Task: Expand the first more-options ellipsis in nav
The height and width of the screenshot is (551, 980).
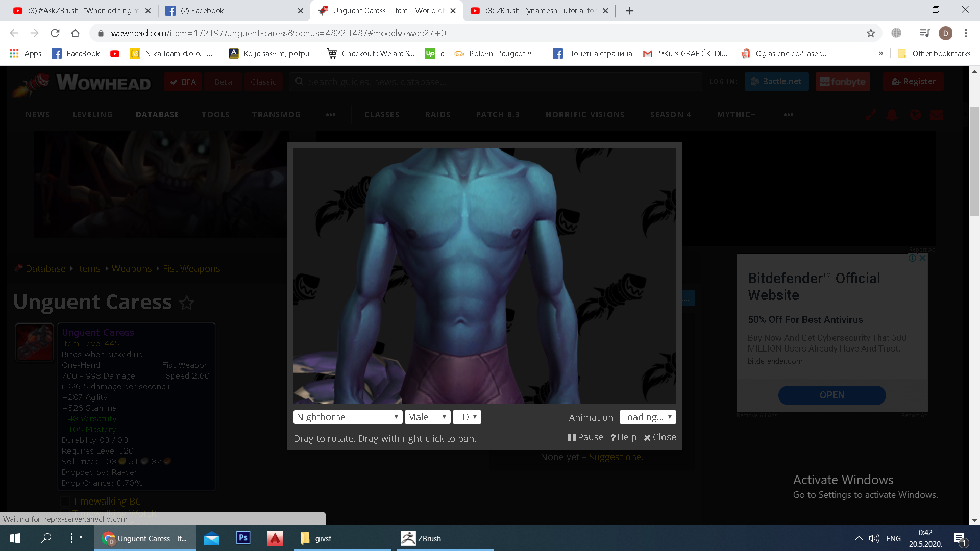Action: click(x=331, y=115)
